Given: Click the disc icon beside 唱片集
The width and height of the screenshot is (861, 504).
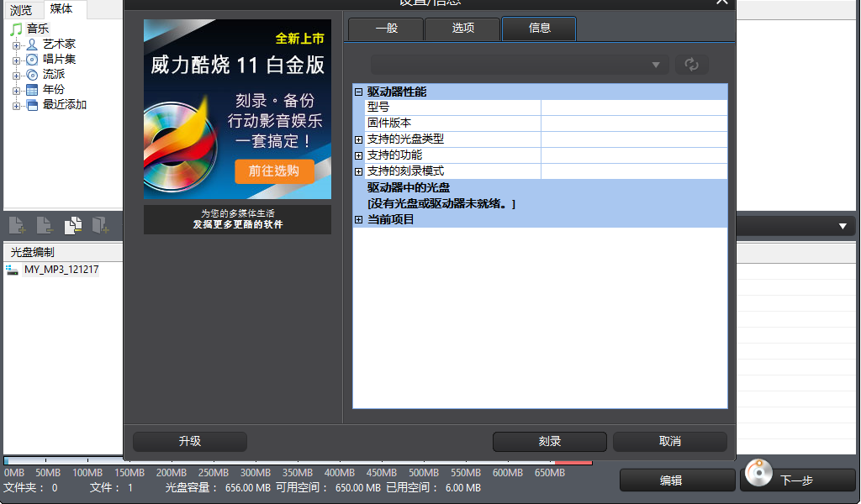Looking at the screenshot, I should pyautogui.click(x=33, y=60).
